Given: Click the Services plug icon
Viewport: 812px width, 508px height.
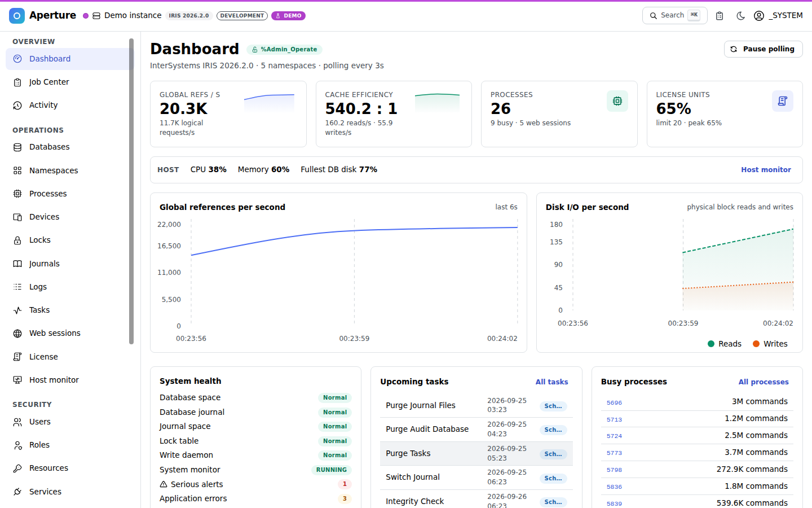Looking at the screenshot, I should [17, 492].
